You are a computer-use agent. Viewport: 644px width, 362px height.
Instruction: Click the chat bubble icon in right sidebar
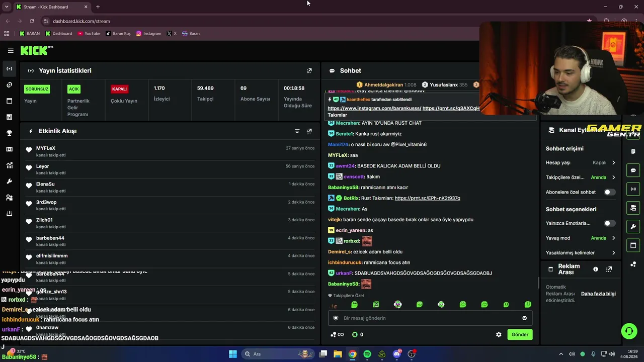click(x=633, y=170)
